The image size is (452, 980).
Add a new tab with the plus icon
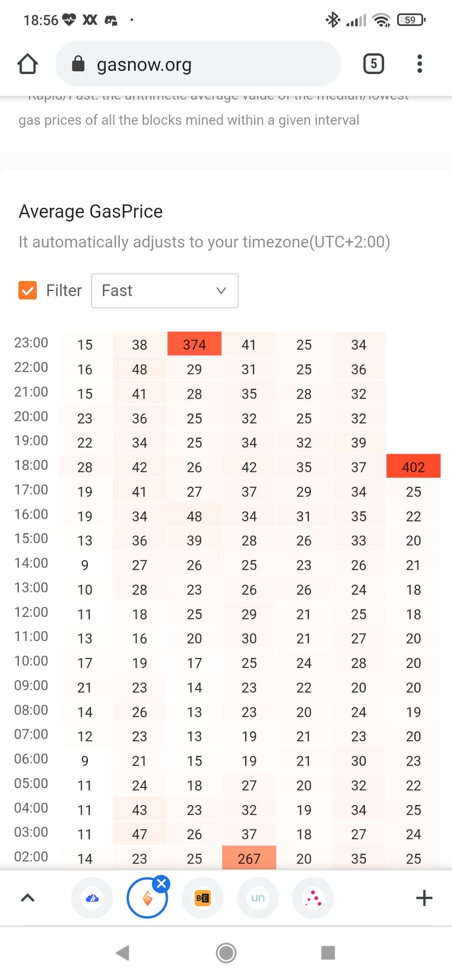(x=424, y=897)
